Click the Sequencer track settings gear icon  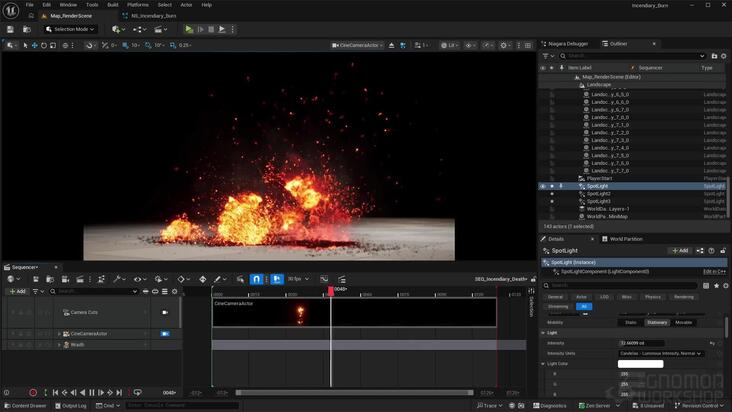(x=175, y=291)
